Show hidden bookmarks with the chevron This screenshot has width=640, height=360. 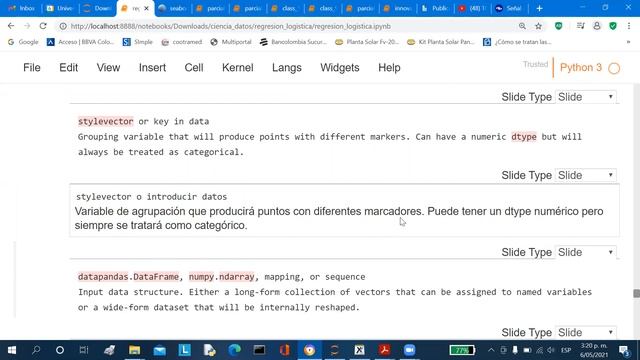pyautogui.click(x=629, y=42)
